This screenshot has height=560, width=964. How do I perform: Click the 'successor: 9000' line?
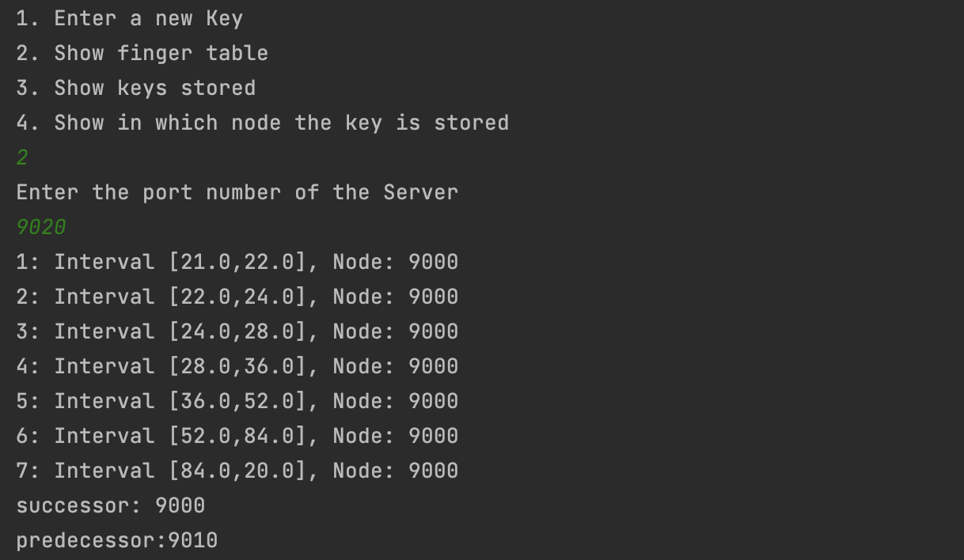[110, 505]
